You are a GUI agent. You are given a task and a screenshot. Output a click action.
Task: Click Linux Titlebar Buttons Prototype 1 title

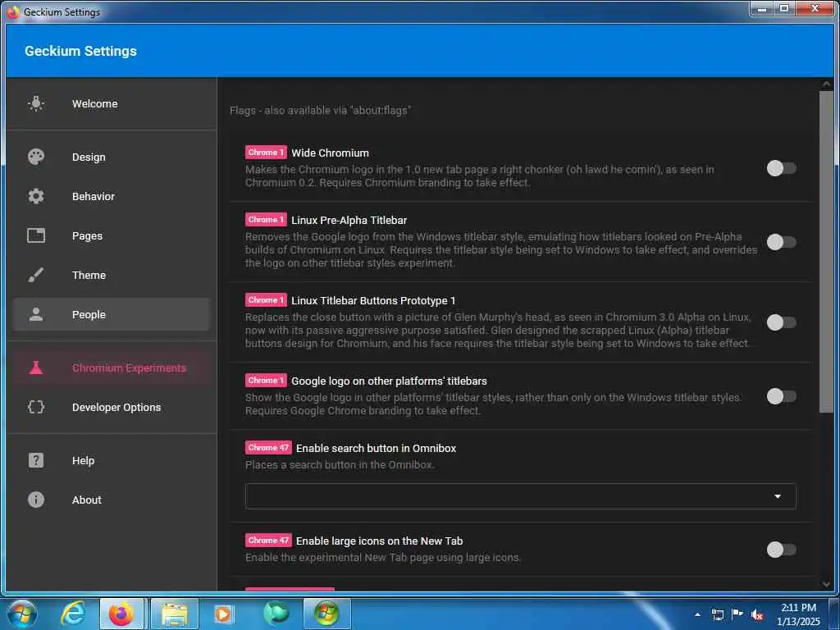373,300
